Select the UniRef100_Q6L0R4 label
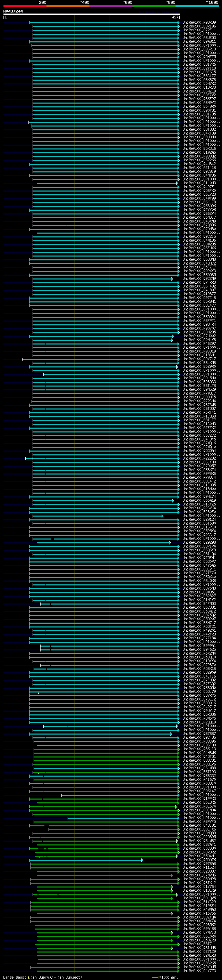The width and height of the screenshot is (222, 980). [199, 936]
